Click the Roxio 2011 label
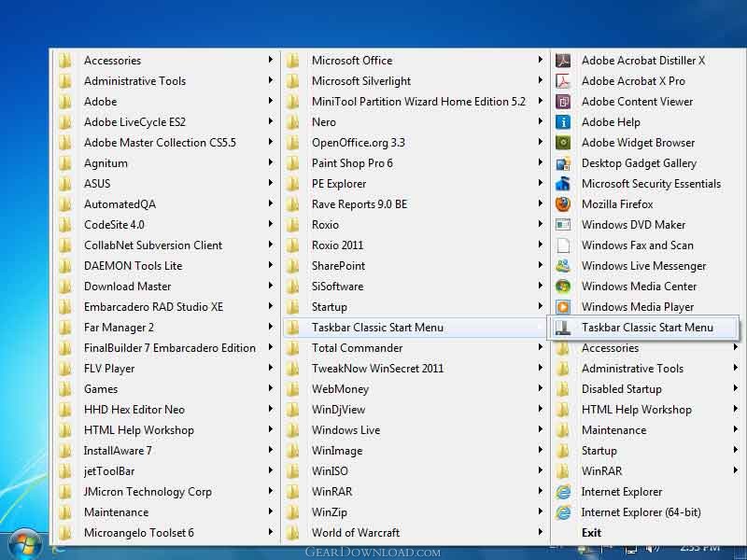The width and height of the screenshot is (747, 560). 337,245
